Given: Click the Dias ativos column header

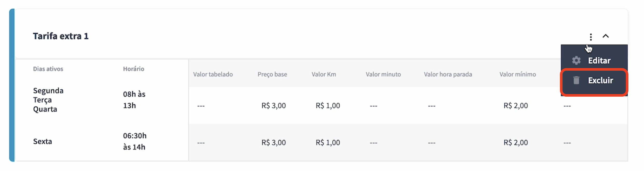Looking at the screenshot, I should (x=48, y=69).
